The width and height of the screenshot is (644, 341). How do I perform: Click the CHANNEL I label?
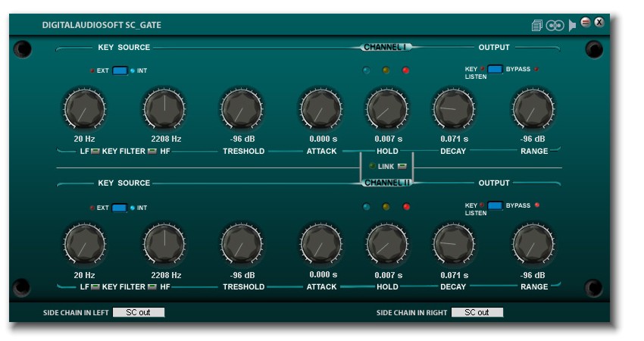click(385, 47)
